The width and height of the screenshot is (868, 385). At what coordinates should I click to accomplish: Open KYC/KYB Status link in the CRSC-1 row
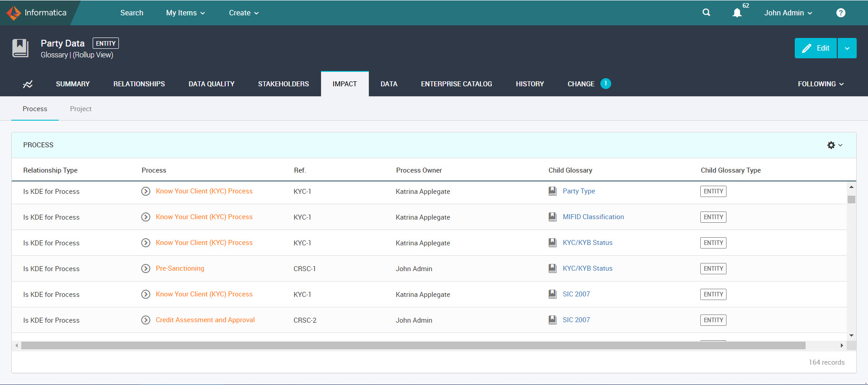587,268
